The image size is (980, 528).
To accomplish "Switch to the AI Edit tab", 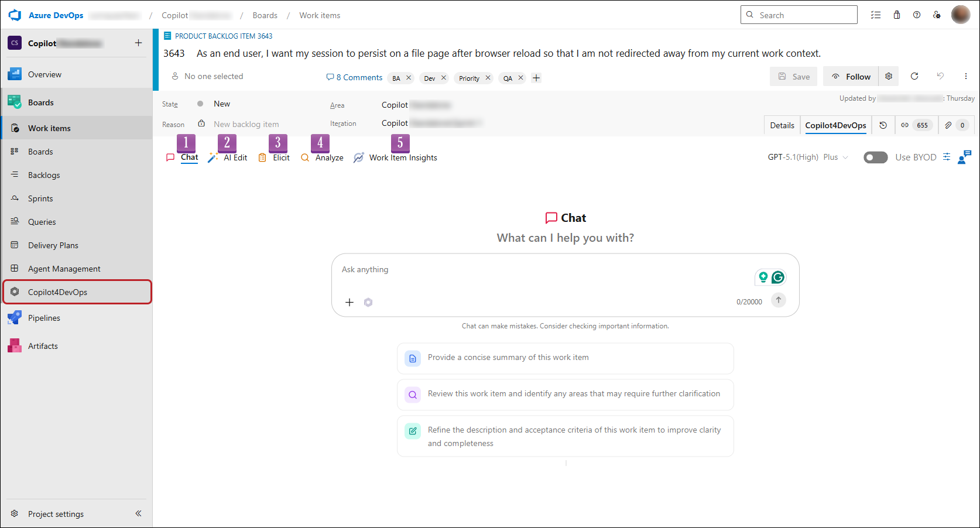I will pyautogui.click(x=228, y=157).
